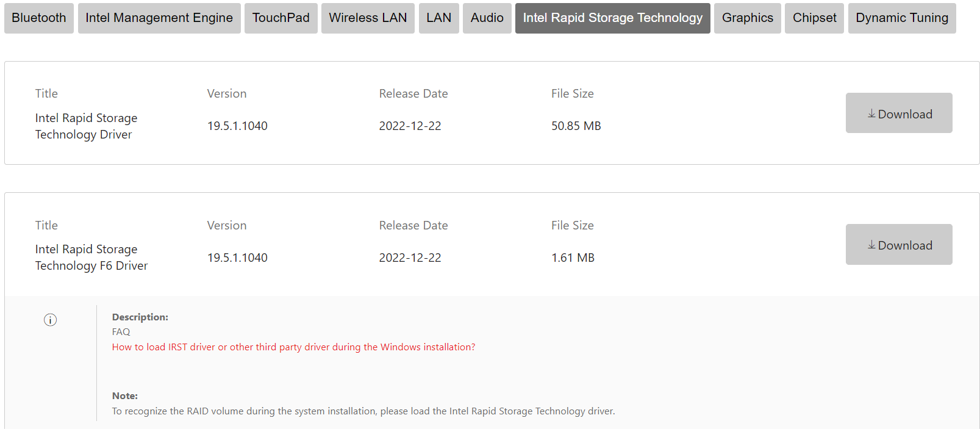
Task: Switch to the Dynamic Tuning tab
Action: tap(901, 18)
